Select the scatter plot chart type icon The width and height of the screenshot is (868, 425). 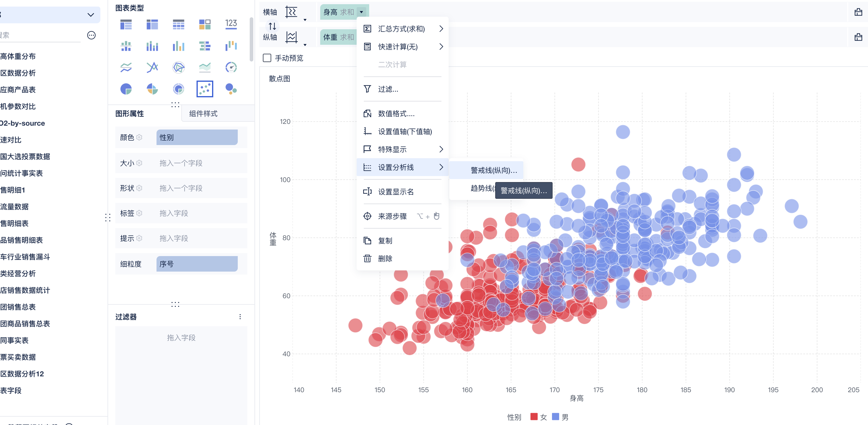(x=205, y=89)
